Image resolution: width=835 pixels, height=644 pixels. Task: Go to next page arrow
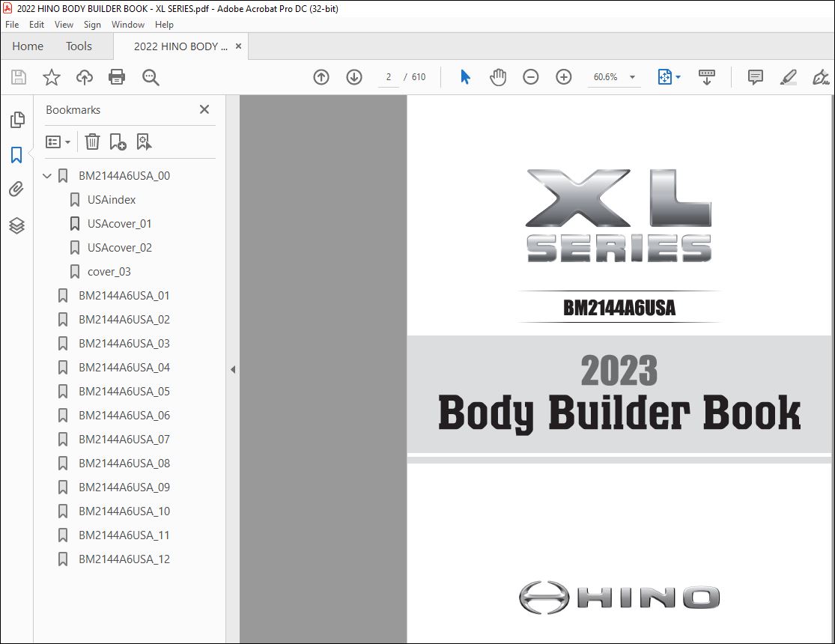click(x=354, y=77)
